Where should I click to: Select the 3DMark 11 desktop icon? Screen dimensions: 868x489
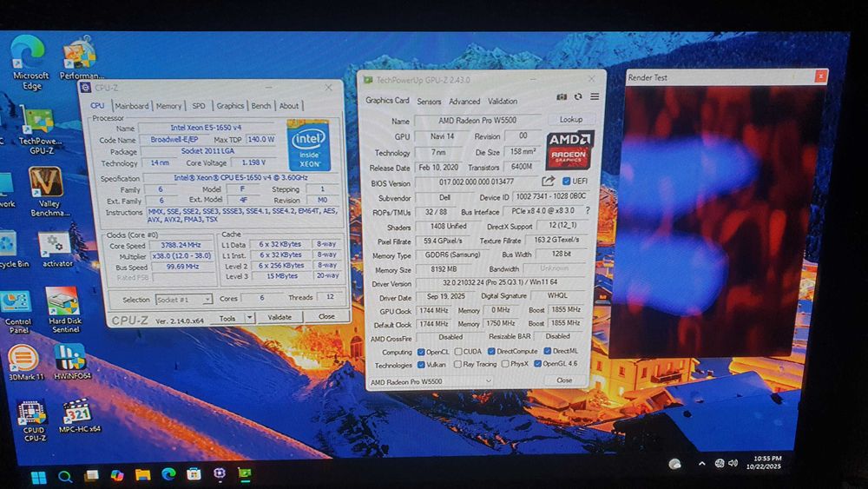click(25, 362)
